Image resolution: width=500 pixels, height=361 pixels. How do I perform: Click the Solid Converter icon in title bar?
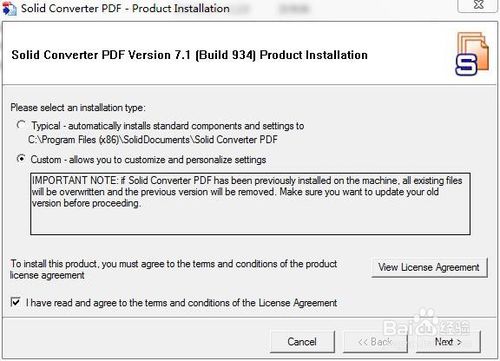click(9, 8)
